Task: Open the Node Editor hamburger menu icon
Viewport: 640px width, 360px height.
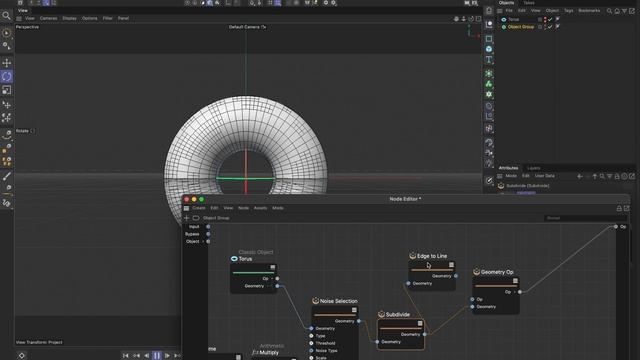Action: [x=187, y=208]
